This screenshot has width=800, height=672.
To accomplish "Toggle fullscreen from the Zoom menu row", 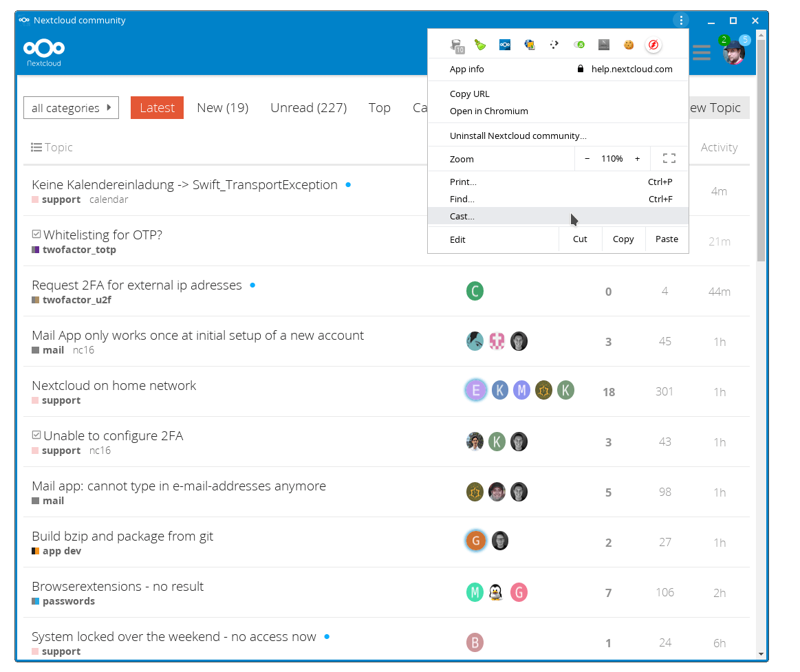I will tap(669, 158).
